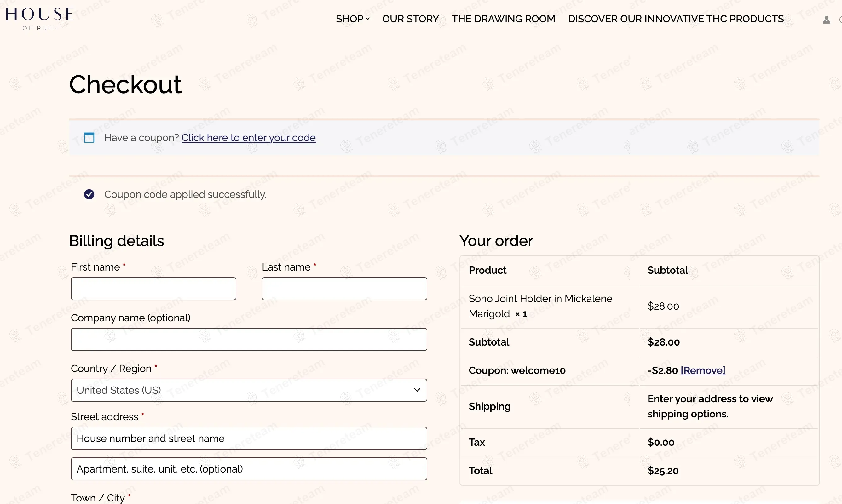The height and width of the screenshot is (504, 842).
Task: Click the 'Product' column header
Action: point(487,270)
